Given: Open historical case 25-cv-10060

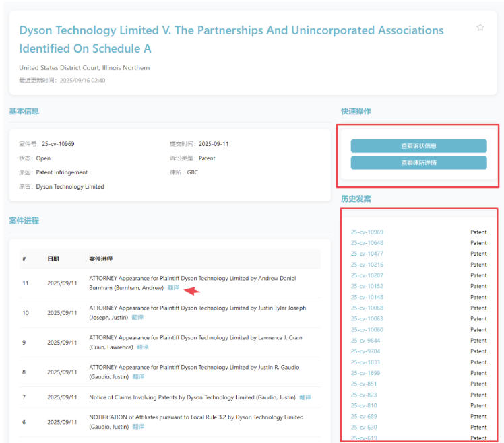Looking at the screenshot, I should point(367,330).
